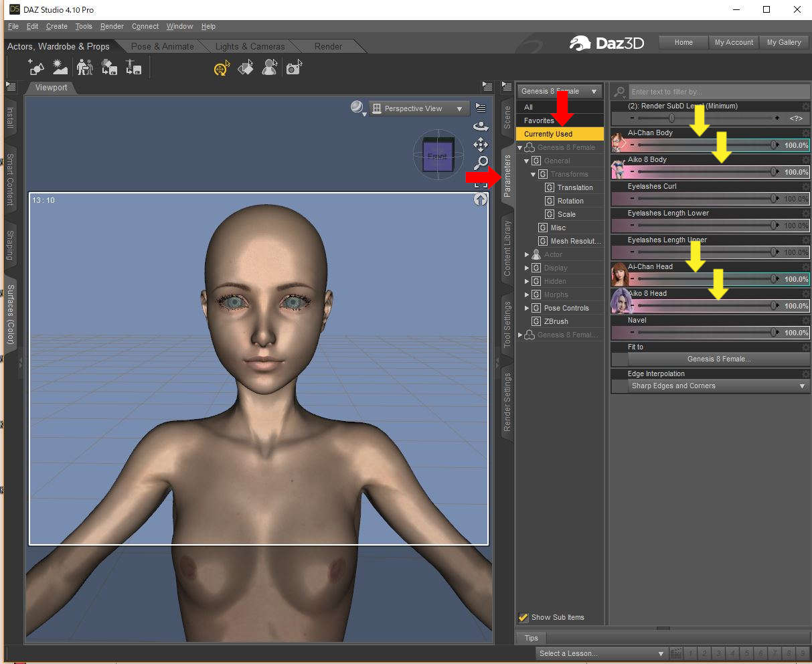Click the My Account button
The width and height of the screenshot is (812, 664).
pos(734,42)
